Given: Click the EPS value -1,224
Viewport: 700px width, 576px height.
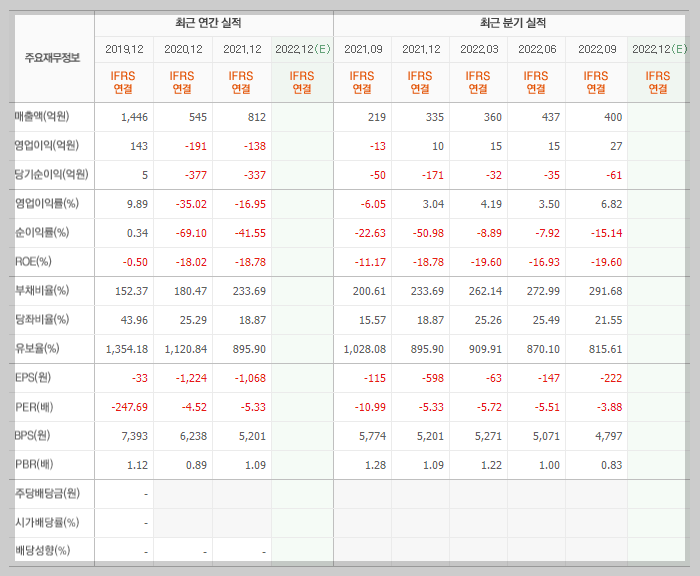Looking at the screenshot, I should (x=191, y=379).
